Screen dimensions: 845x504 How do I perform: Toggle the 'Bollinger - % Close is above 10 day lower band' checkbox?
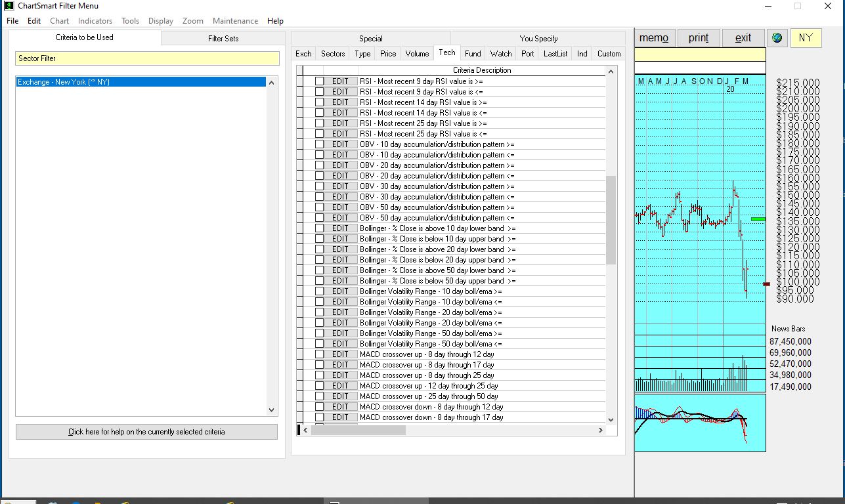coord(319,228)
